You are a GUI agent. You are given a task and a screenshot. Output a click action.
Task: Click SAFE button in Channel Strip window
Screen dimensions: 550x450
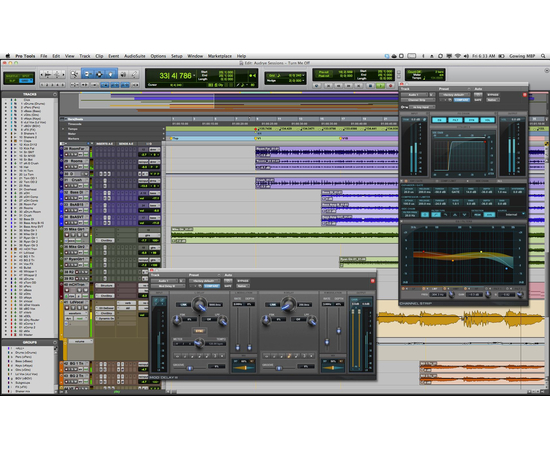point(477,100)
